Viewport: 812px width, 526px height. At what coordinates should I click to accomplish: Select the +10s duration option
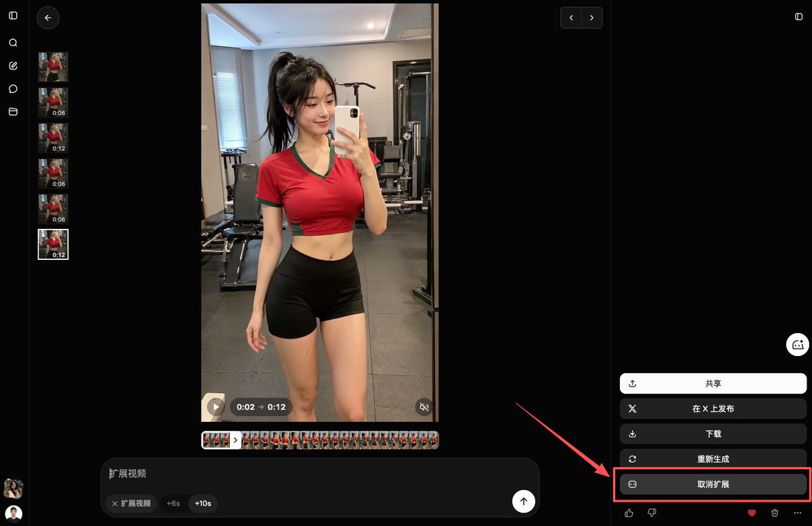pyautogui.click(x=203, y=504)
